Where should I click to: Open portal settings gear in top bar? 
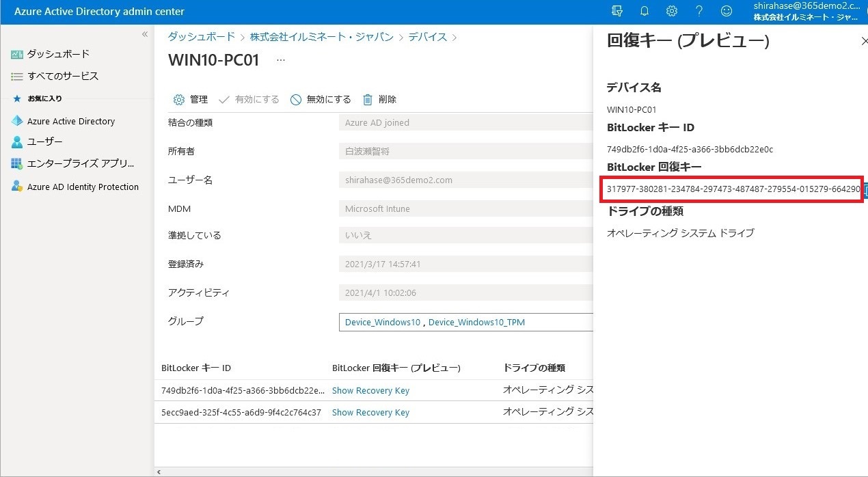[x=672, y=11]
